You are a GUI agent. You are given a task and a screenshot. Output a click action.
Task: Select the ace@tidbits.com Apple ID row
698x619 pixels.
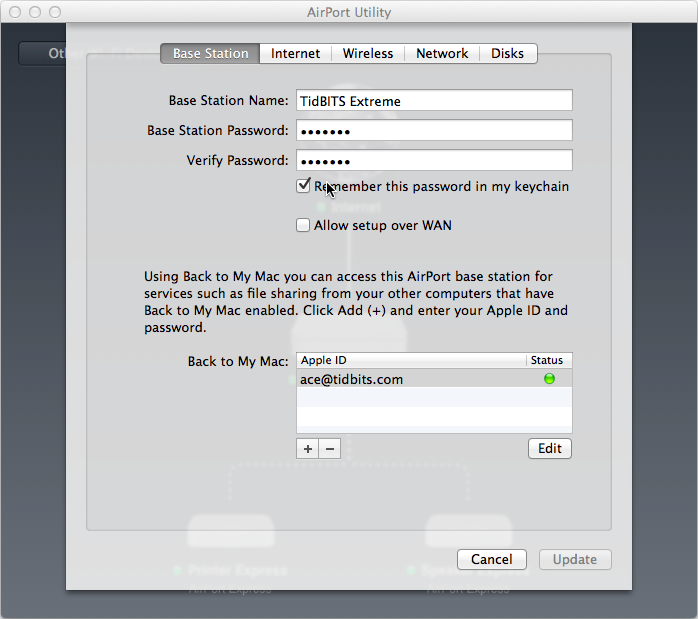pos(434,379)
